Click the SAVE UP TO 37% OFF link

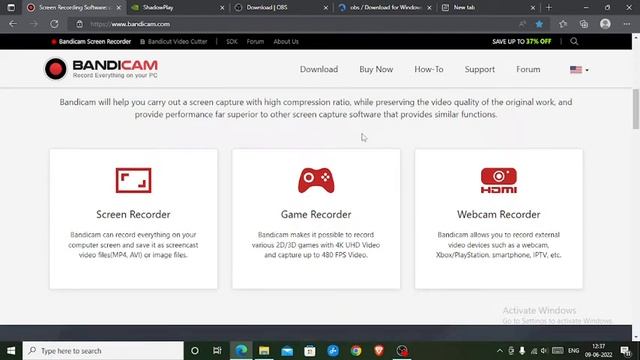point(522,41)
